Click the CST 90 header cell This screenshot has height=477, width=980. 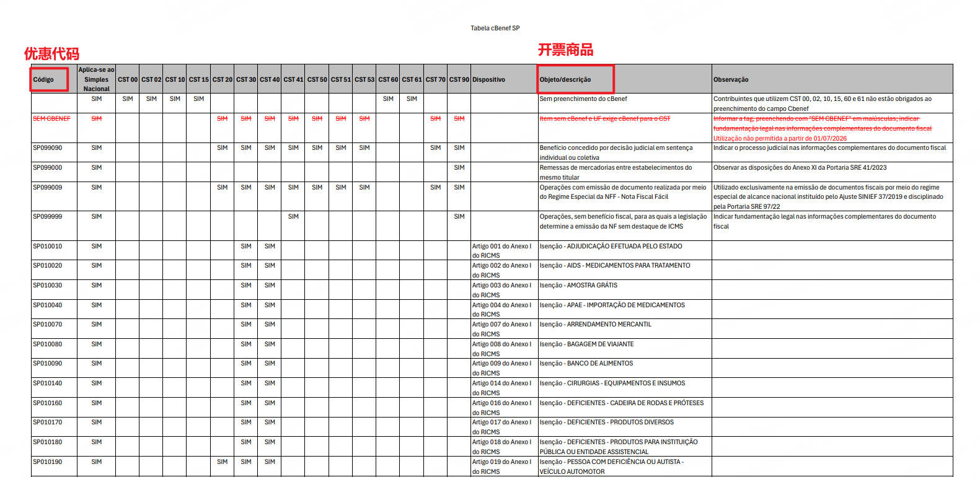[x=459, y=79]
